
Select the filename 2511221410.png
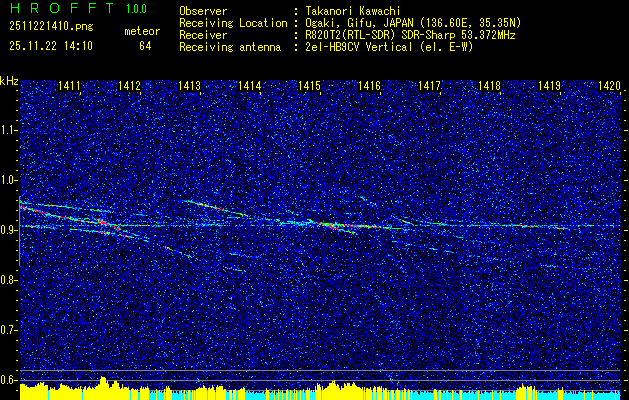click(51, 27)
